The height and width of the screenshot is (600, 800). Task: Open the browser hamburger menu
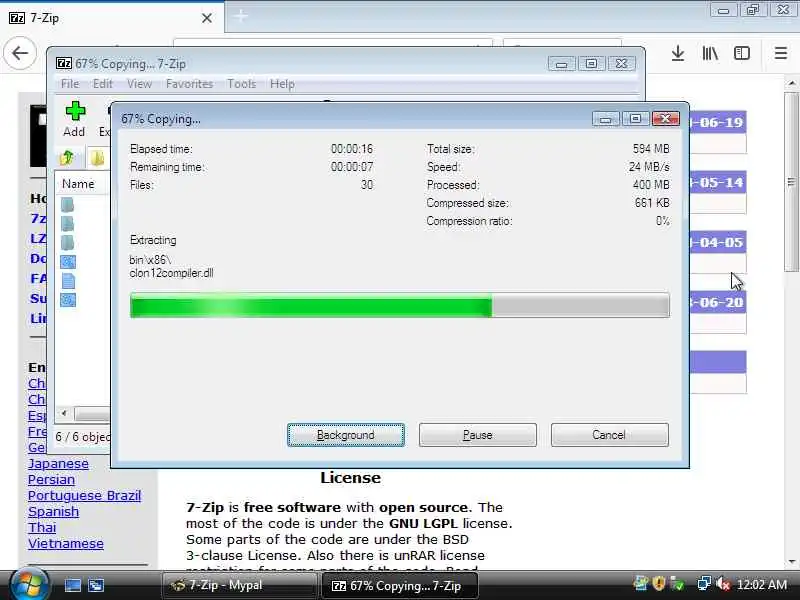click(x=781, y=53)
